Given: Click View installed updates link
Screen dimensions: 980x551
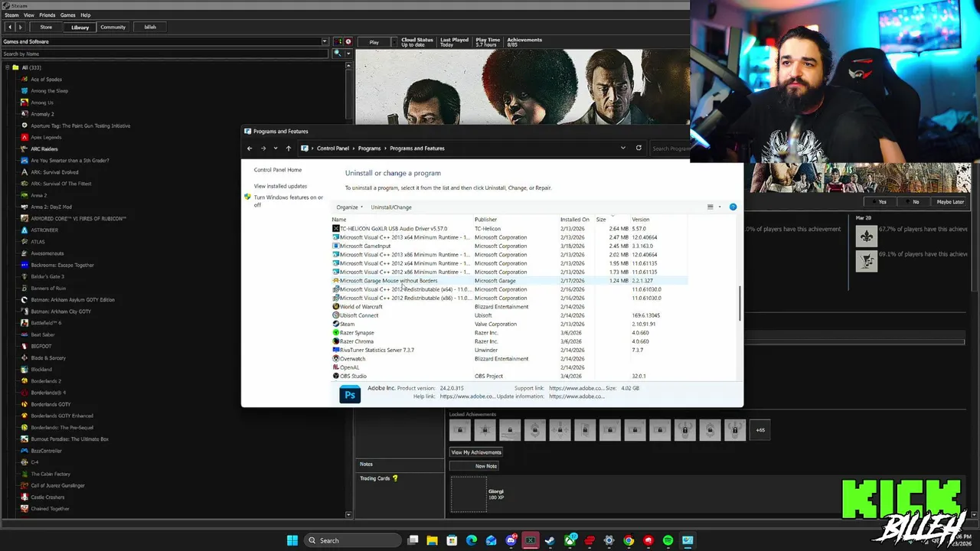Looking at the screenshot, I should pos(280,186).
